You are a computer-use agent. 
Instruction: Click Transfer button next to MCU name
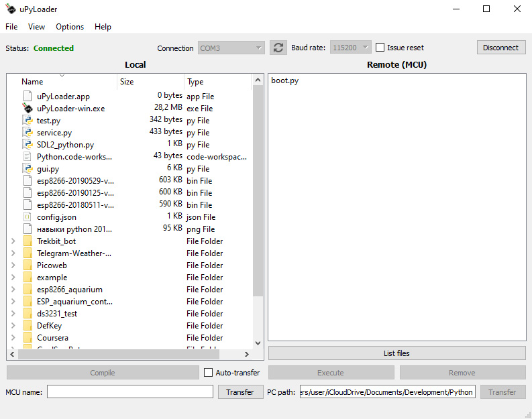pos(240,392)
